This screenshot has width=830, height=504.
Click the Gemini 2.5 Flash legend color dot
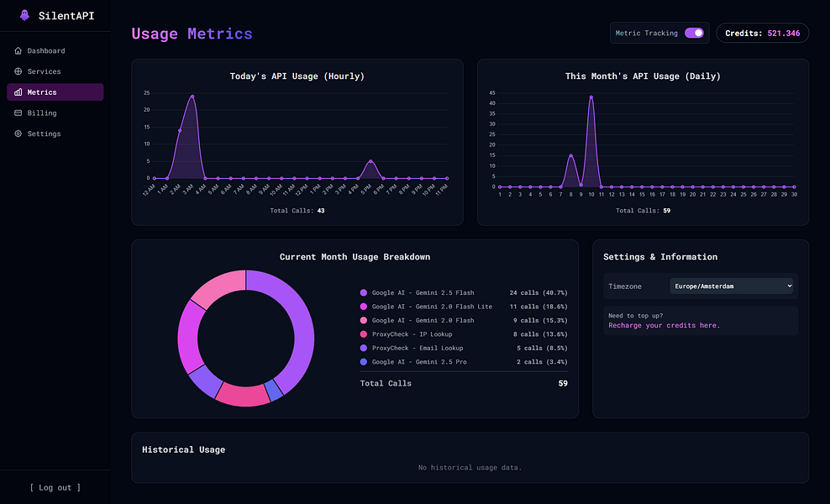364,293
